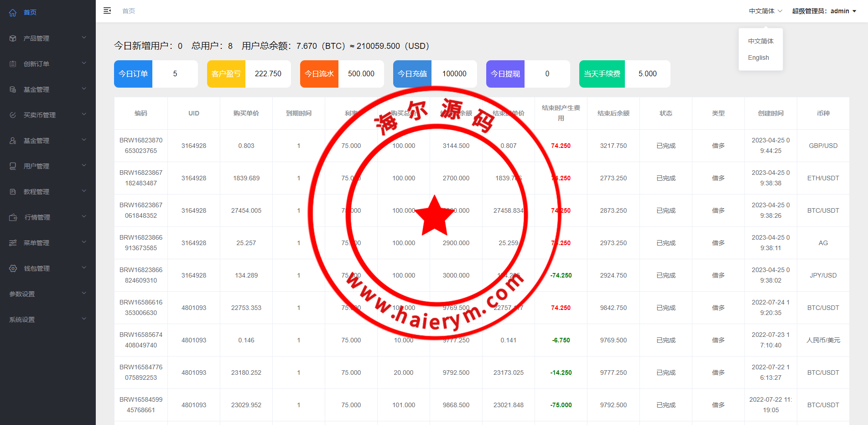
Task: Click the 买卖币管理 sidebar icon
Action: [13, 115]
